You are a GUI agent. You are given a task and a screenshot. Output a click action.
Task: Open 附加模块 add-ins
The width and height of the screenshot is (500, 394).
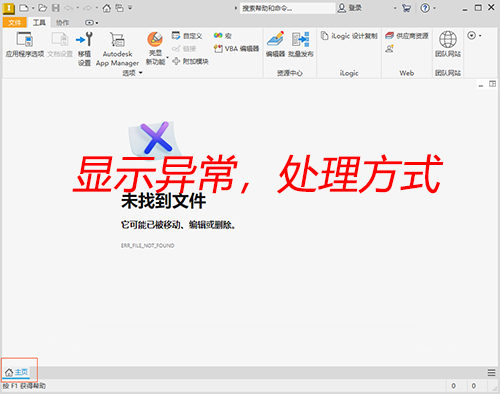tap(190, 61)
